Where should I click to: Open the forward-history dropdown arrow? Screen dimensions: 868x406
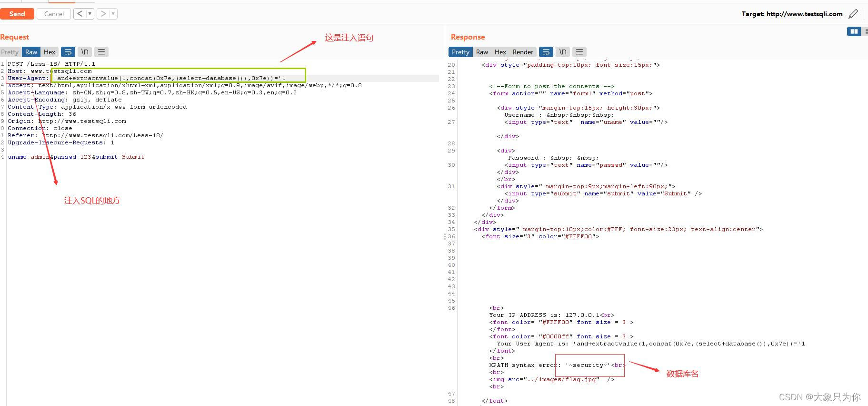pyautogui.click(x=113, y=14)
